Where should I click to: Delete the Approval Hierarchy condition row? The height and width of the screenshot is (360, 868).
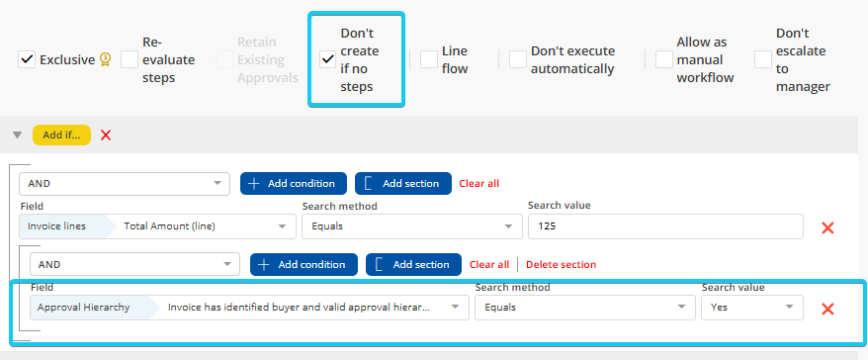[x=827, y=309]
